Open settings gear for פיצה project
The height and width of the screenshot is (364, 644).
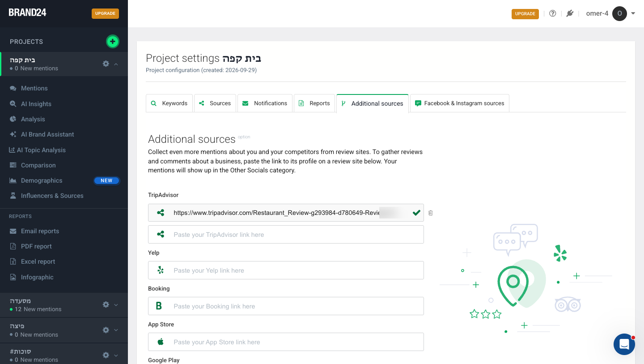point(106,330)
